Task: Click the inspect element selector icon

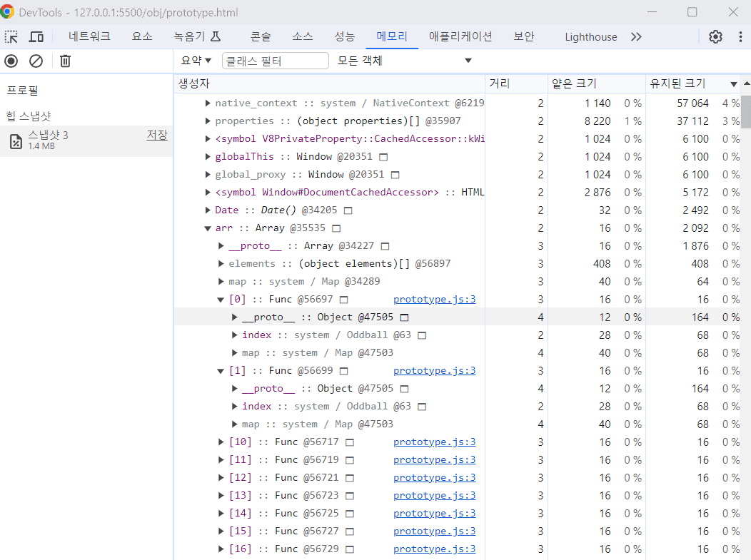Action: pos(11,37)
